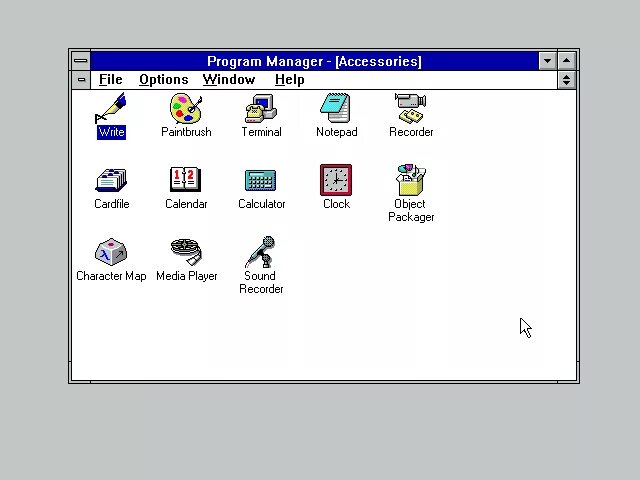Select the Character Map key icon

click(111, 252)
